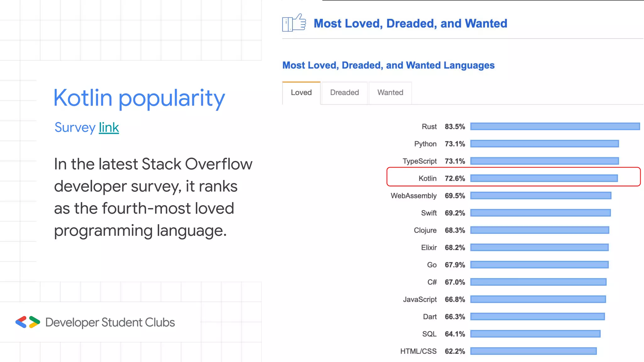
Task: Click the 'Most Loved, Dreaded, and Wanted' heading
Action: point(410,24)
